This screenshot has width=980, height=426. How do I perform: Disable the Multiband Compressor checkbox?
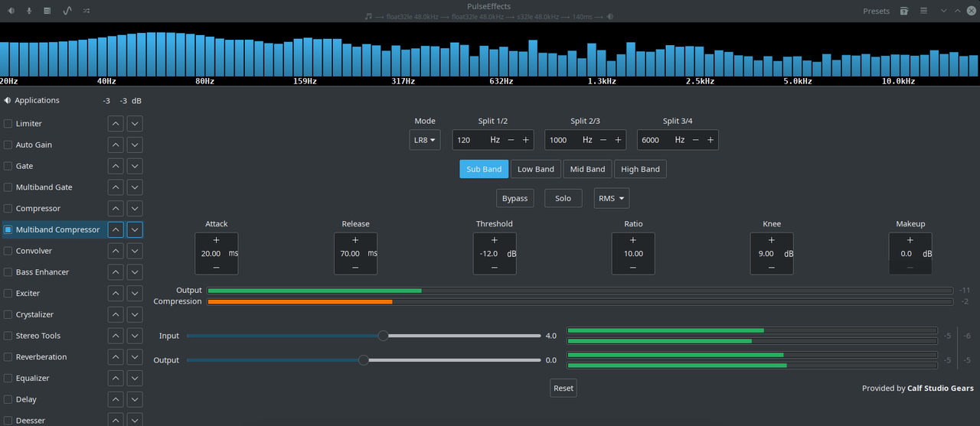(8, 229)
